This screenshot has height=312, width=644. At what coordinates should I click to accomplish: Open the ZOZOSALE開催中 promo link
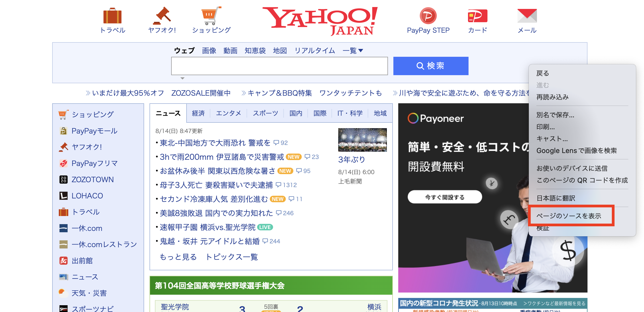point(201,93)
